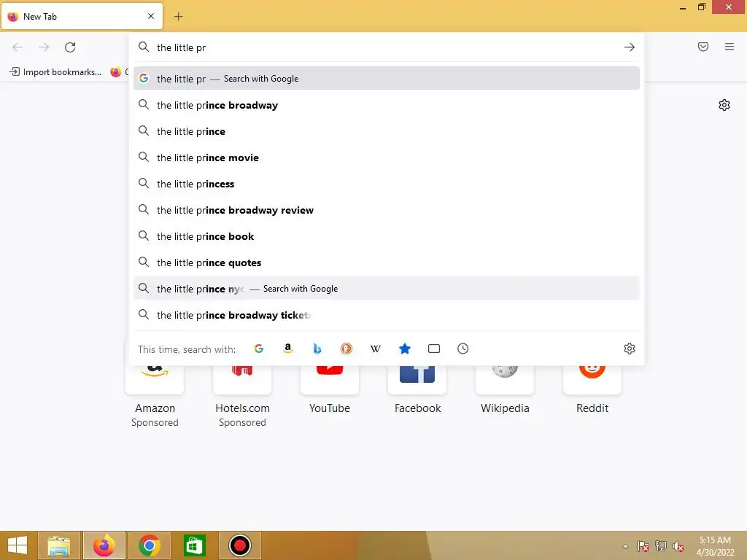This screenshot has height=560, width=747.
Task: Open the Save to Pocket icon
Action: tap(703, 47)
